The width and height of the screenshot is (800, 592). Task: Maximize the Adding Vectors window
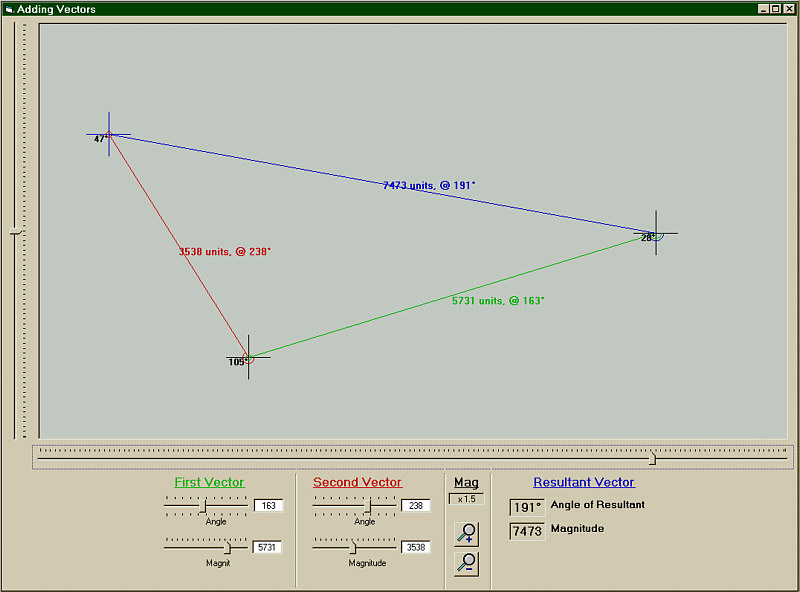tap(776, 9)
